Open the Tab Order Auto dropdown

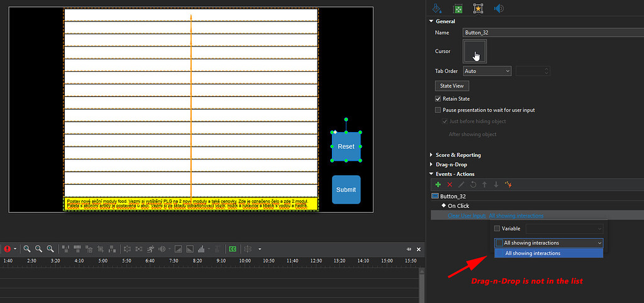487,71
